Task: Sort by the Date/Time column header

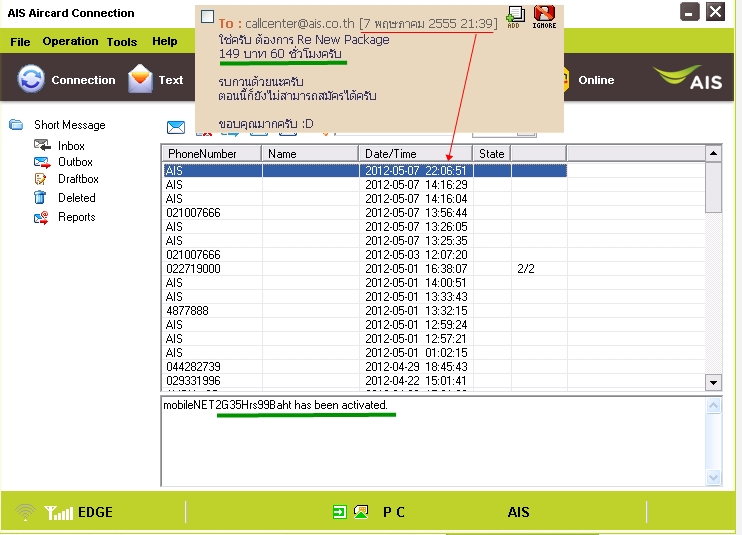Action: (x=415, y=154)
